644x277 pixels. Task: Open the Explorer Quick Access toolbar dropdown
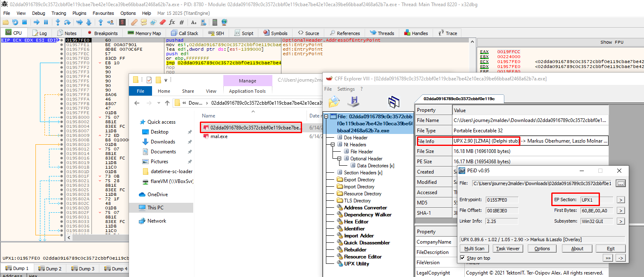tap(166, 80)
